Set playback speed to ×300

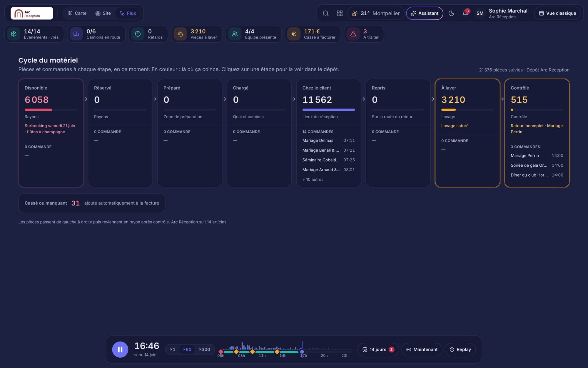204,349
